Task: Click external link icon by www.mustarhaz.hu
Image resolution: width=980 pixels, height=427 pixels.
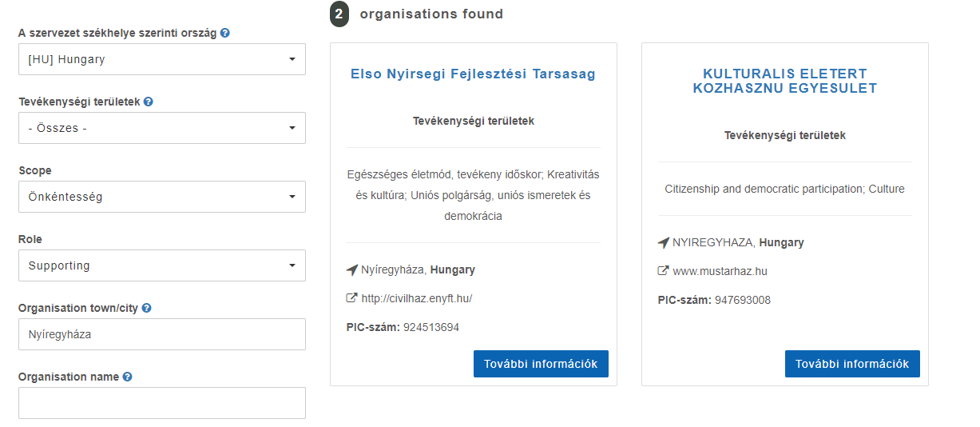Action: coord(663,271)
